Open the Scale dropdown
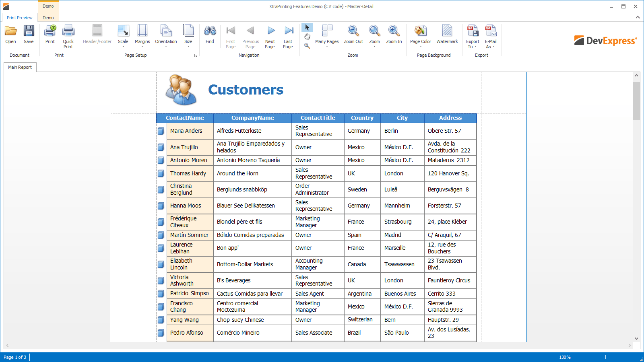The image size is (644, 362). tap(123, 36)
